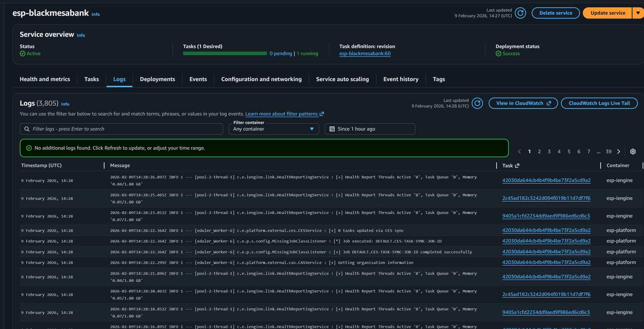The width and height of the screenshot is (644, 329).
Task: Click the Delete service button
Action: (555, 13)
